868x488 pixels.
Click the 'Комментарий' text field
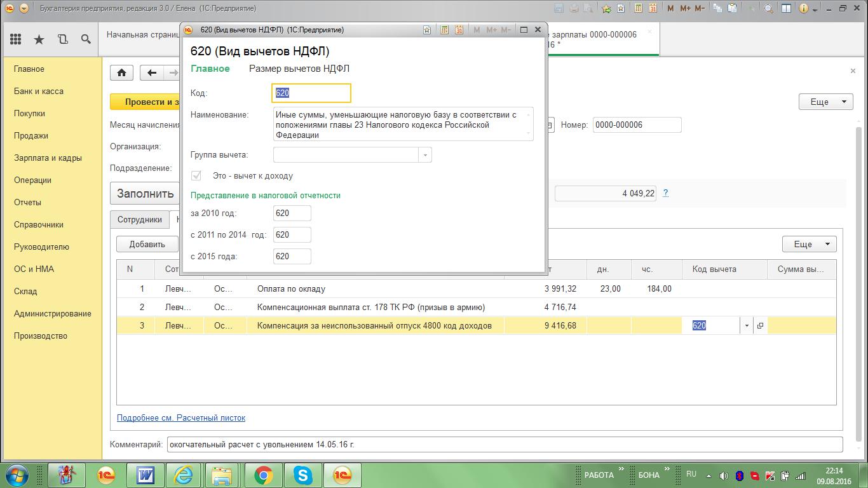click(x=505, y=445)
